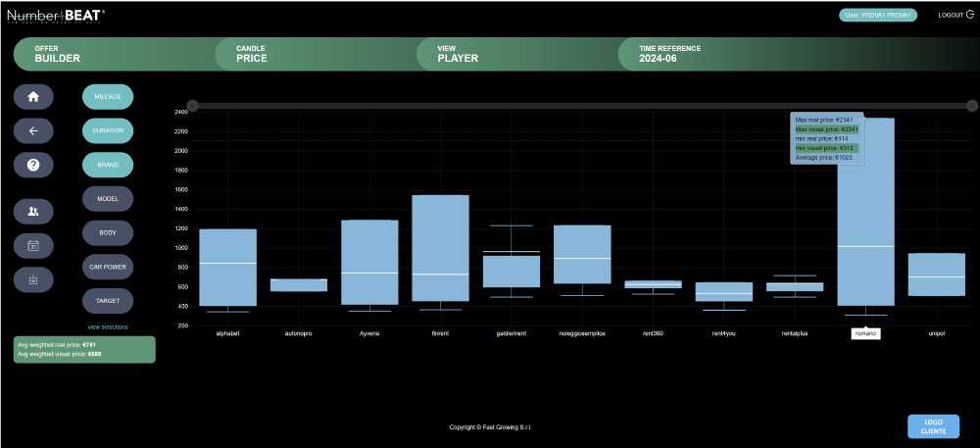The image size is (980, 448).
Task: Click the Avg weighted real price text
Action: 58,345
